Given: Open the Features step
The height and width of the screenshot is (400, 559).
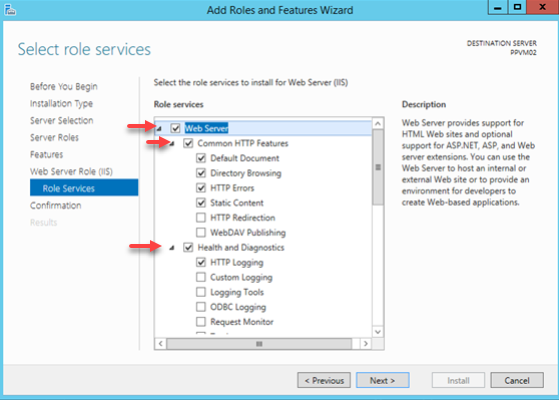Looking at the screenshot, I should (46, 155).
